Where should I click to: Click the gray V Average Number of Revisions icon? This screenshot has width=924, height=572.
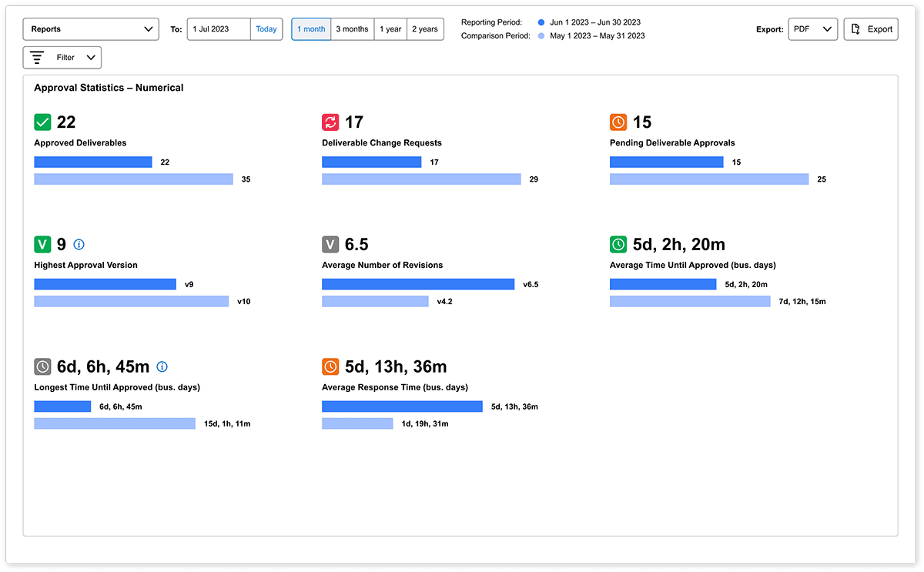[x=330, y=245]
